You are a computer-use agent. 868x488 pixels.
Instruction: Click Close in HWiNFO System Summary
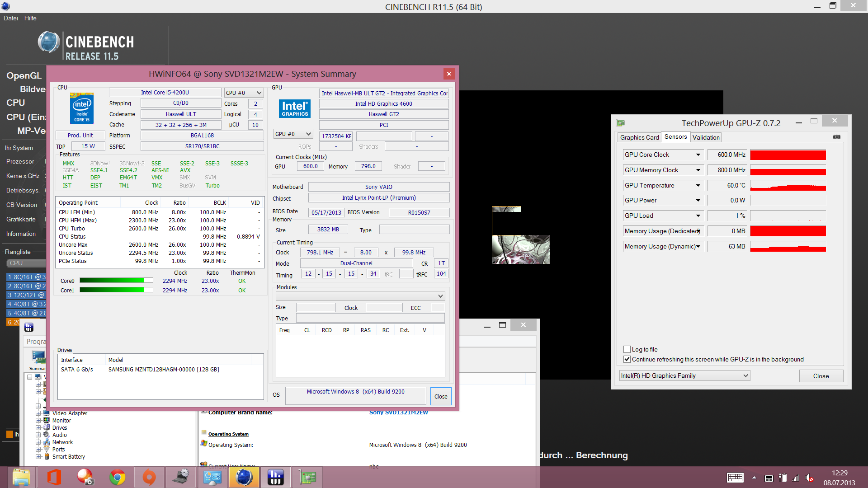point(441,396)
